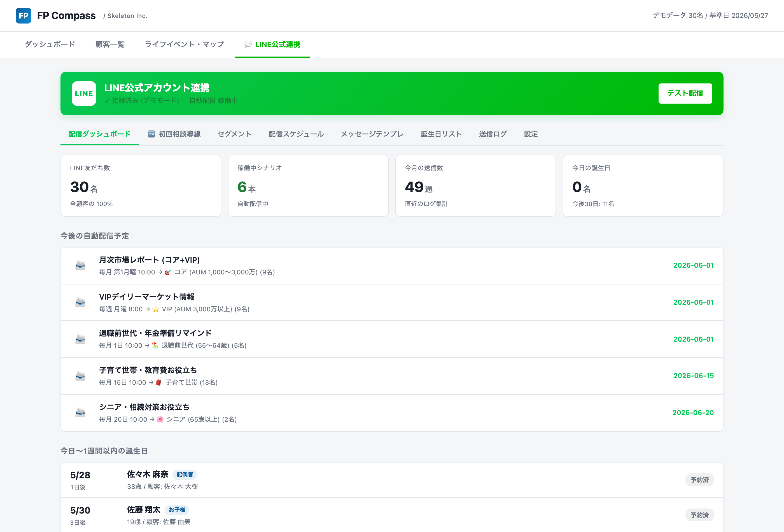Viewport: 784px width, 532px height.
Task: Click 月次市場レポート (コア+VIP) title
Action: click(150, 260)
